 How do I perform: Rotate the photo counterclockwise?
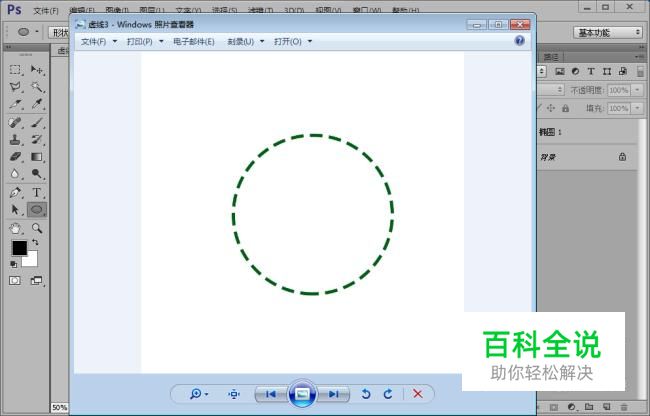click(x=366, y=394)
